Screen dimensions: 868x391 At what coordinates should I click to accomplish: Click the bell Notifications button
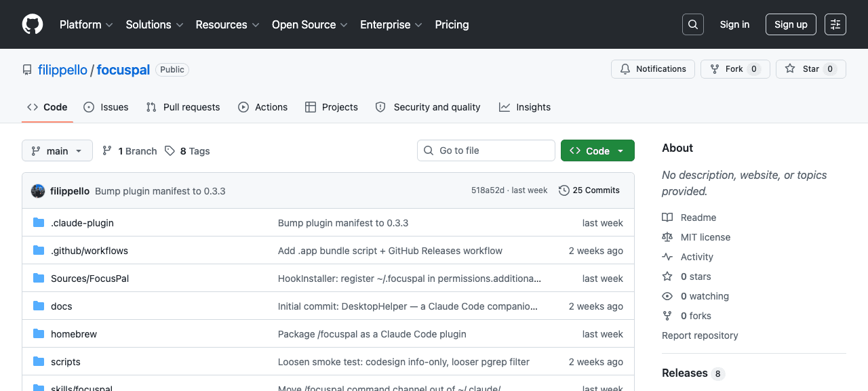(x=654, y=69)
